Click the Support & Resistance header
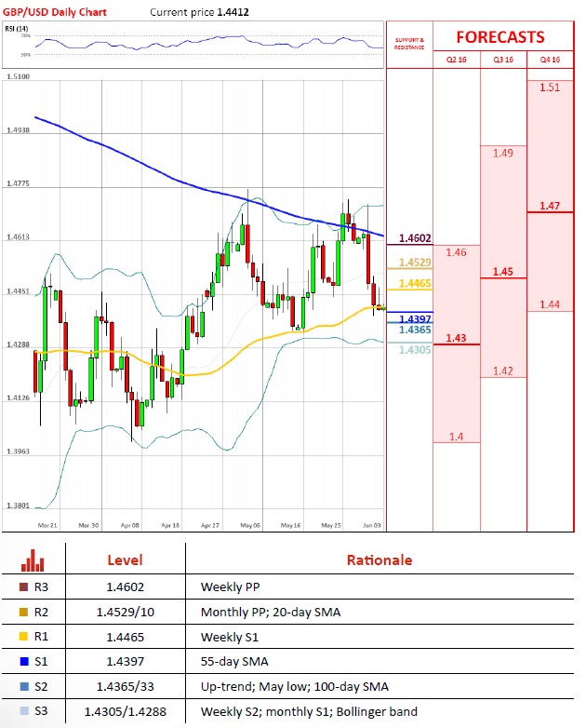 click(x=409, y=44)
